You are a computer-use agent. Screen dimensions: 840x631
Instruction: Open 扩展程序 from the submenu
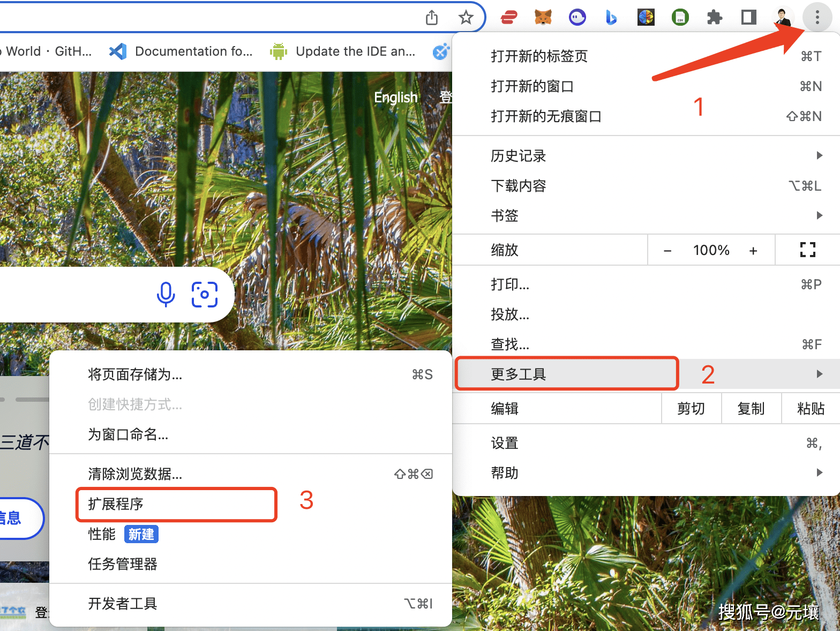(251, 504)
